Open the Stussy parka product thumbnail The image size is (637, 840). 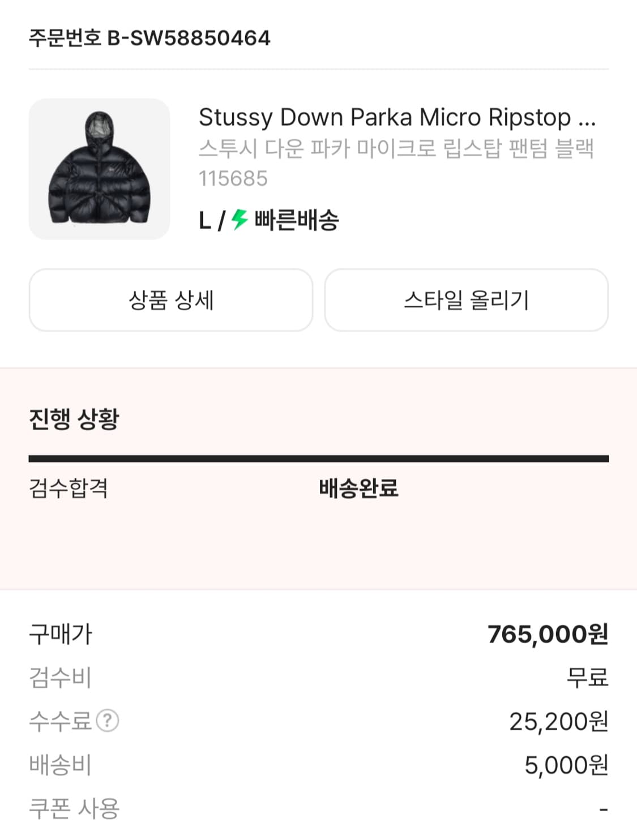tap(99, 169)
